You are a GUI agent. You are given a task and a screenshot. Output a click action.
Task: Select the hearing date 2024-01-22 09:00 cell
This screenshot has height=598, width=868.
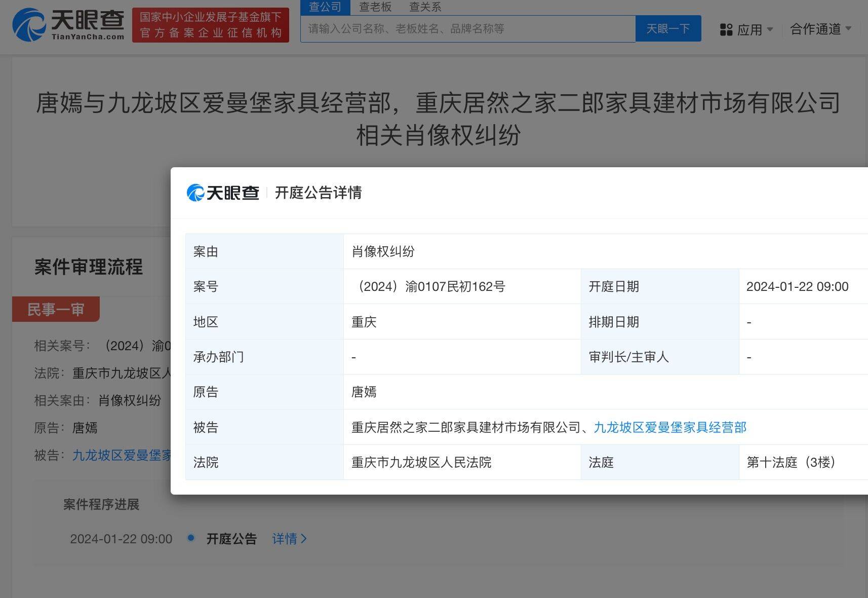[803, 286]
